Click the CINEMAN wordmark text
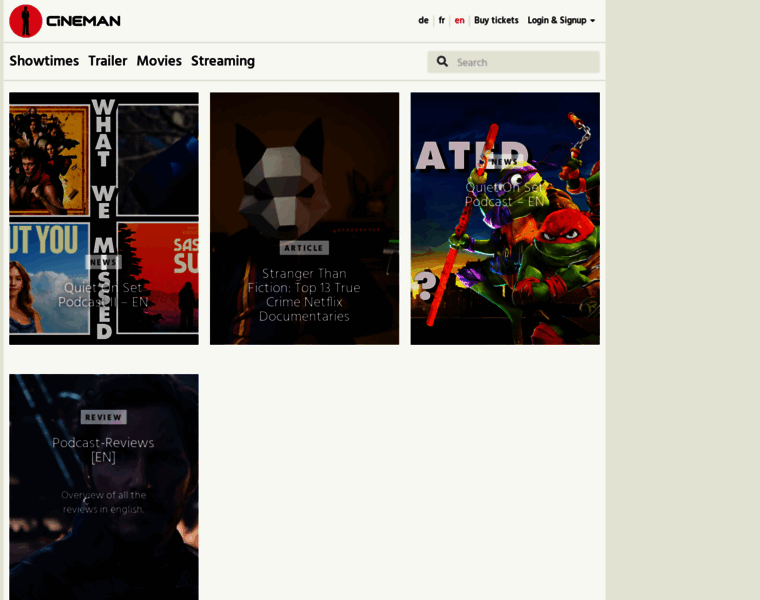The height and width of the screenshot is (600, 760). [x=83, y=21]
